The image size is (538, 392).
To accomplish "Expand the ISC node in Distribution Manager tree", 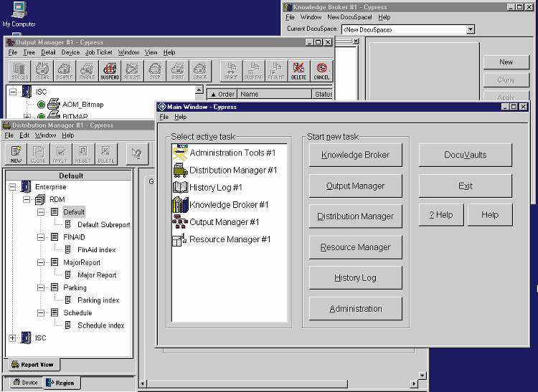I will point(12,338).
